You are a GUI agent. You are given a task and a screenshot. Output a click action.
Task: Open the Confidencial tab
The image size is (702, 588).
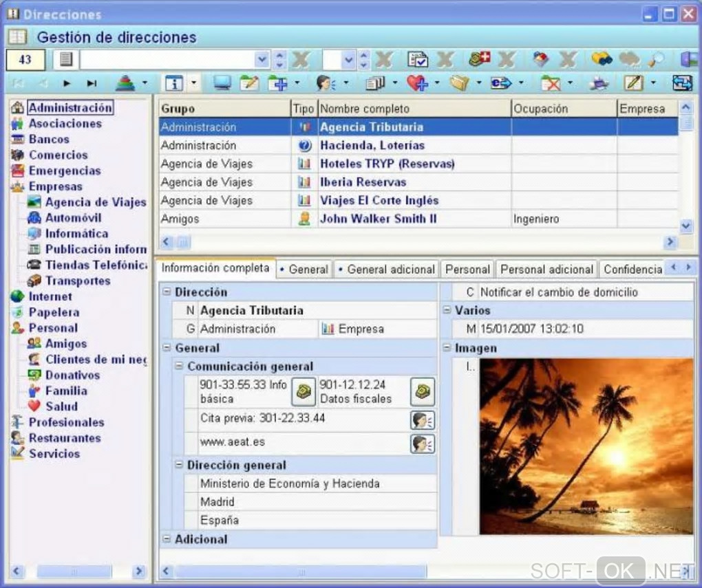[632, 270]
